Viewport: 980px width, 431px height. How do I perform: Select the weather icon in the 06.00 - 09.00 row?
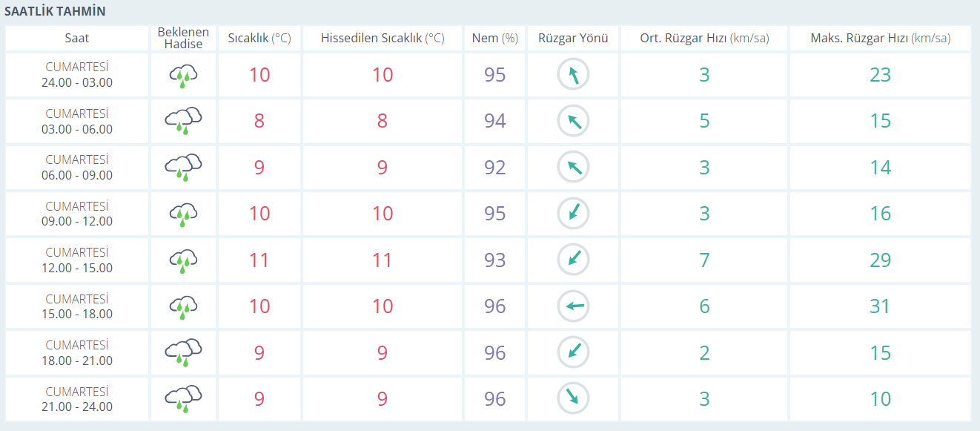[183, 168]
